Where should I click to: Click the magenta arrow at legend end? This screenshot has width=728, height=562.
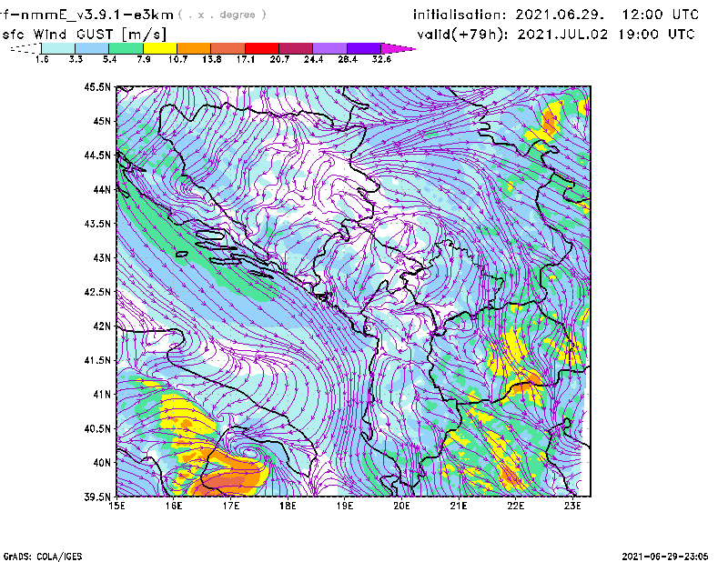tap(398, 48)
